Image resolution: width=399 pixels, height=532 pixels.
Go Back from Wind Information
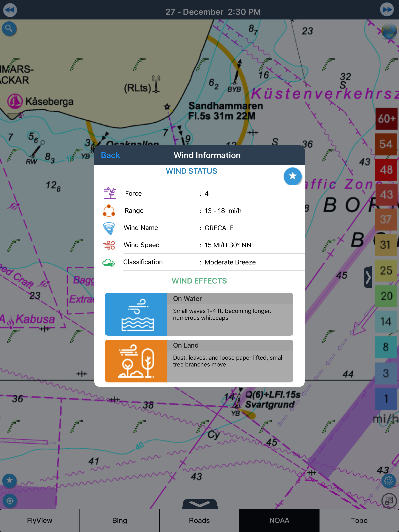(110, 155)
